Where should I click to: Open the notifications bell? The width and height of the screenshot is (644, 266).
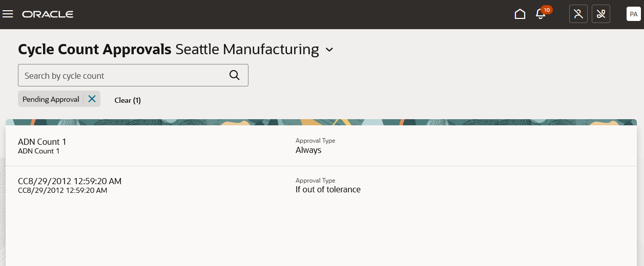(540, 14)
